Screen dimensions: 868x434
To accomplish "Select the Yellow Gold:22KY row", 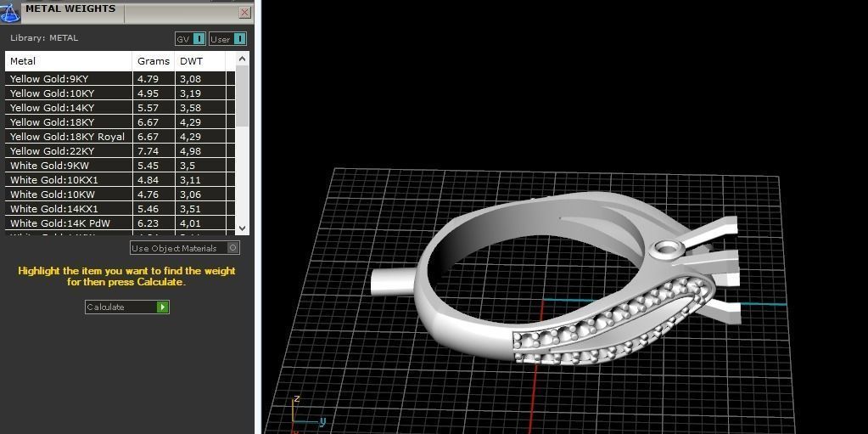I will [x=120, y=151].
